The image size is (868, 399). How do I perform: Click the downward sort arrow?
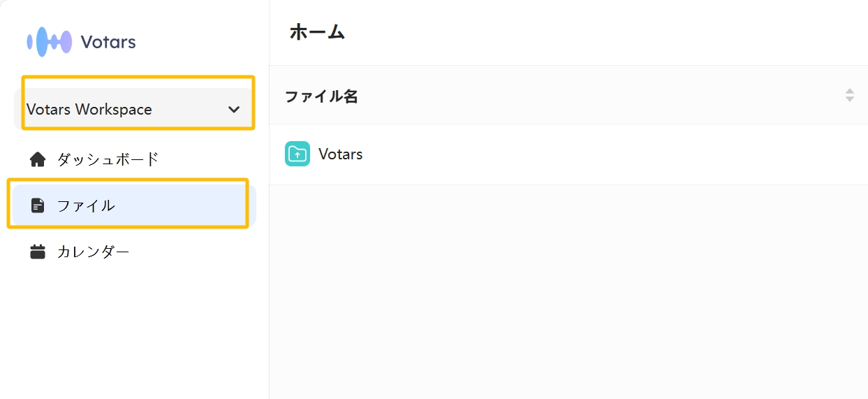point(850,99)
